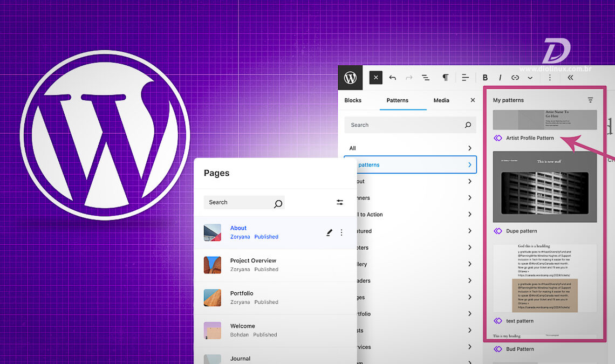This screenshot has width=615, height=364.
Task: Click the Published status on the About row
Action: coord(266,237)
